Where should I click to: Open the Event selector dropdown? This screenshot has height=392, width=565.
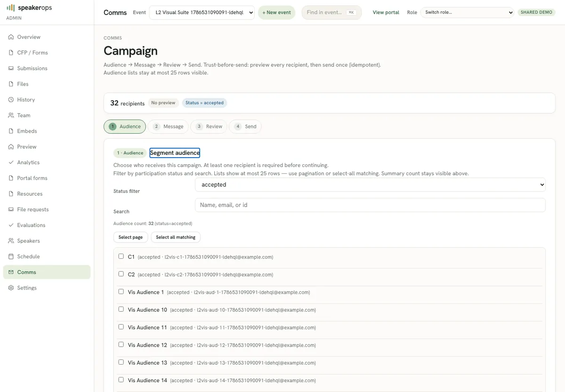click(x=202, y=12)
